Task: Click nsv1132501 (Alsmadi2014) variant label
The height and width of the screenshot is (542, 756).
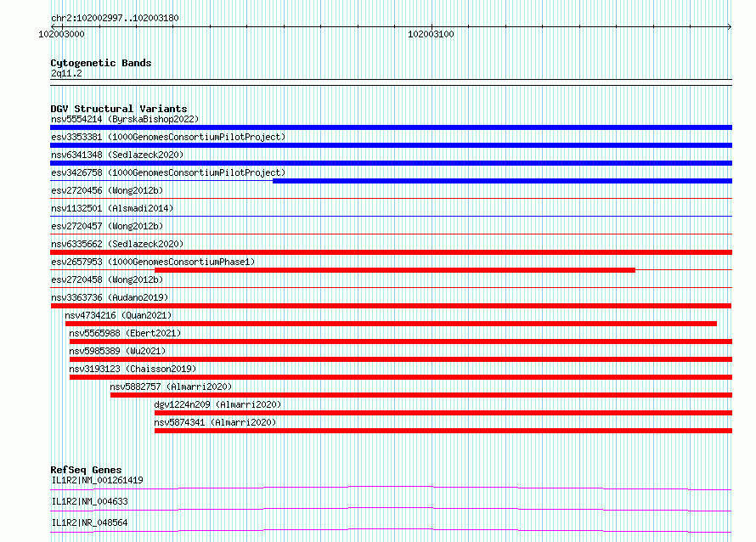Action: click(x=112, y=208)
